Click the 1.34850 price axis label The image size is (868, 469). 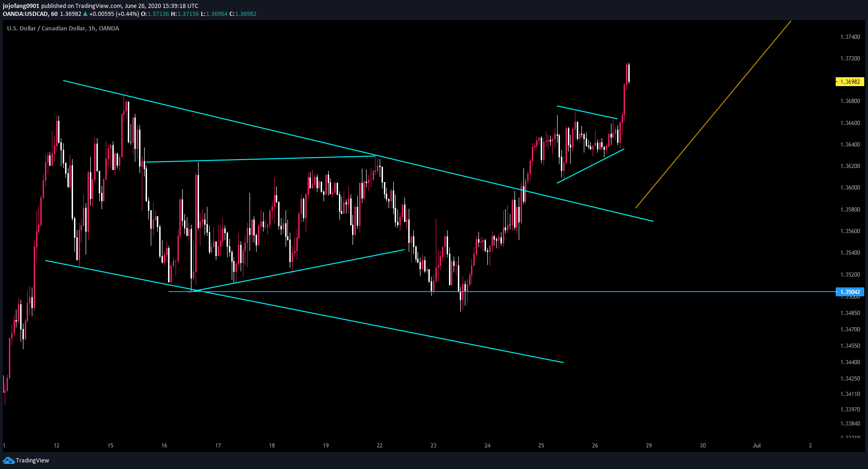pyautogui.click(x=850, y=313)
